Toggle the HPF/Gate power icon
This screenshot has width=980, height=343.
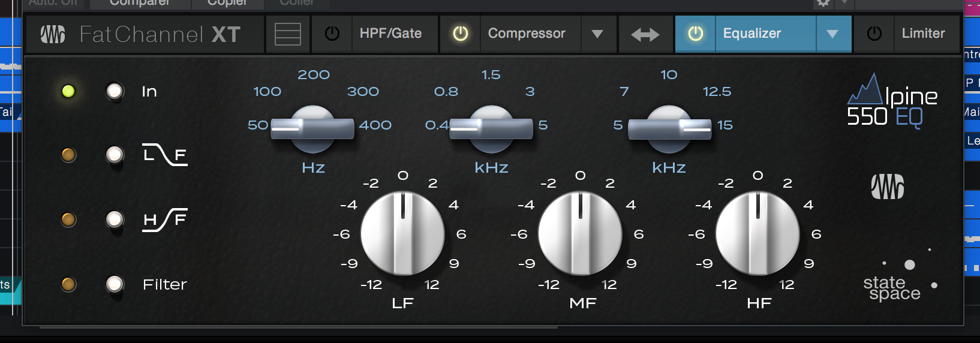(x=332, y=34)
